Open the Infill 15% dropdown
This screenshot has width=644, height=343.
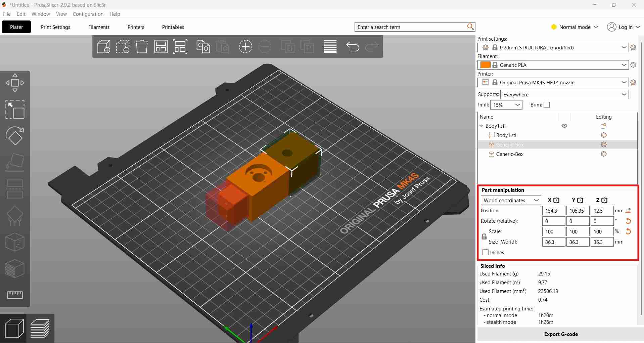point(506,105)
